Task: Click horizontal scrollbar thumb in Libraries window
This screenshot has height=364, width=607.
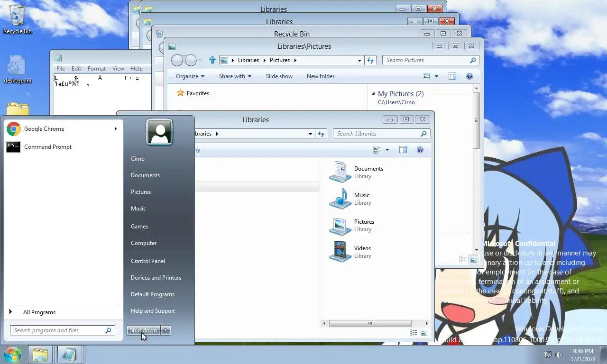Action: click(x=370, y=324)
